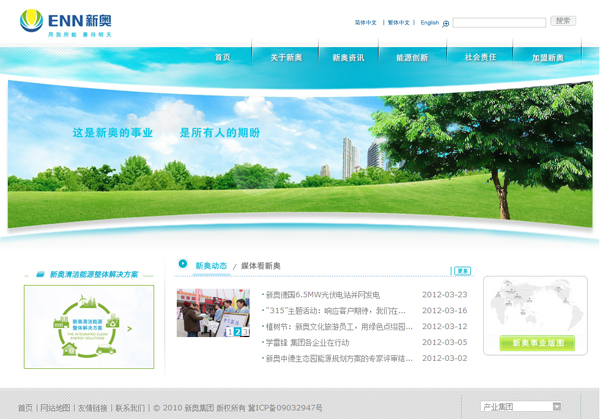The image size is (600, 419).
Task: Open the 关于新奥 navigation menu
Action: click(x=286, y=58)
